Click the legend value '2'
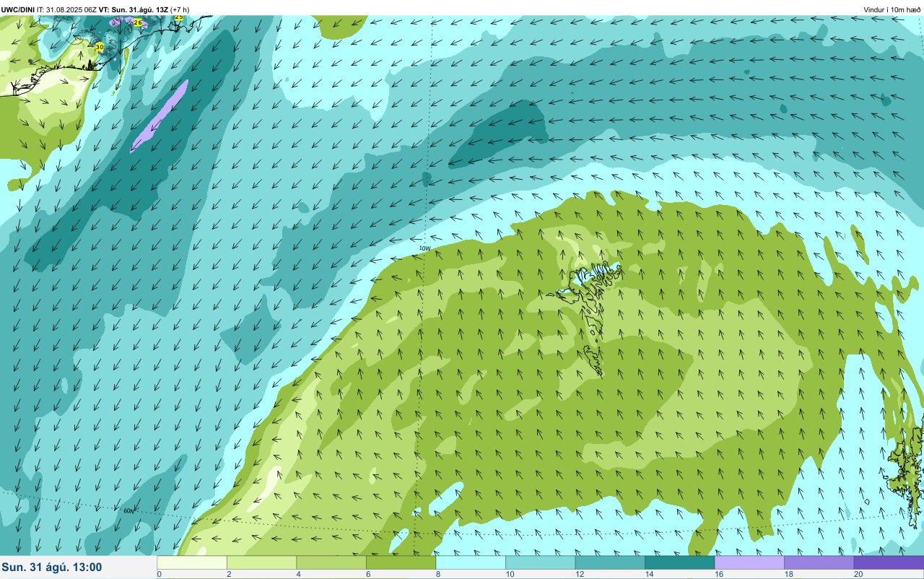The width and height of the screenshot is (924, 579). [227, 574]
